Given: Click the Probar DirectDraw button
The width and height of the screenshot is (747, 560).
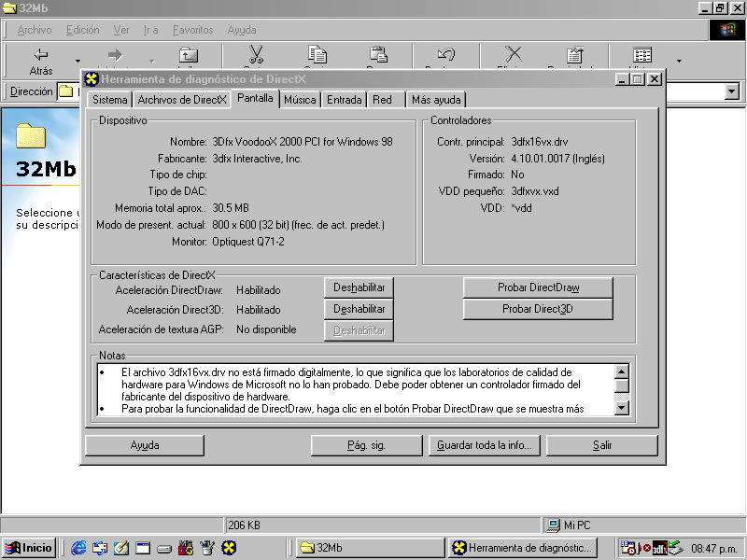Looking at the screenshot, I should [x=538, y=287].
